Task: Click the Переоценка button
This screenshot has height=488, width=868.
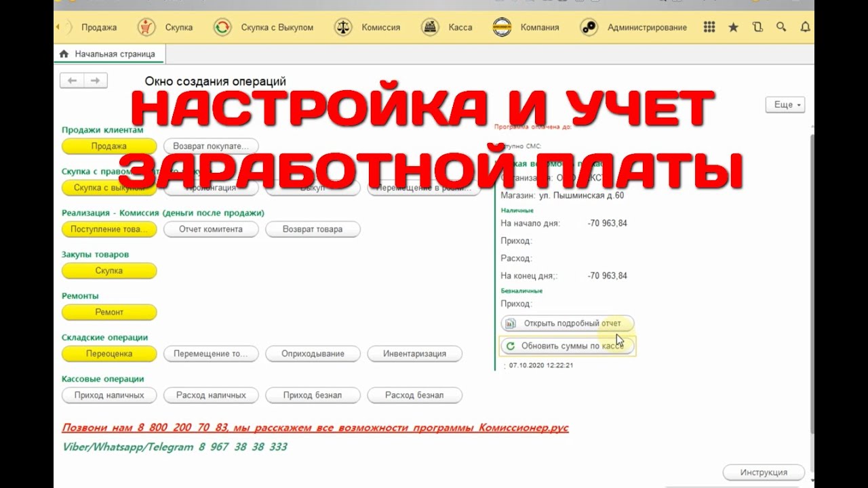Action: coord(109,354)
